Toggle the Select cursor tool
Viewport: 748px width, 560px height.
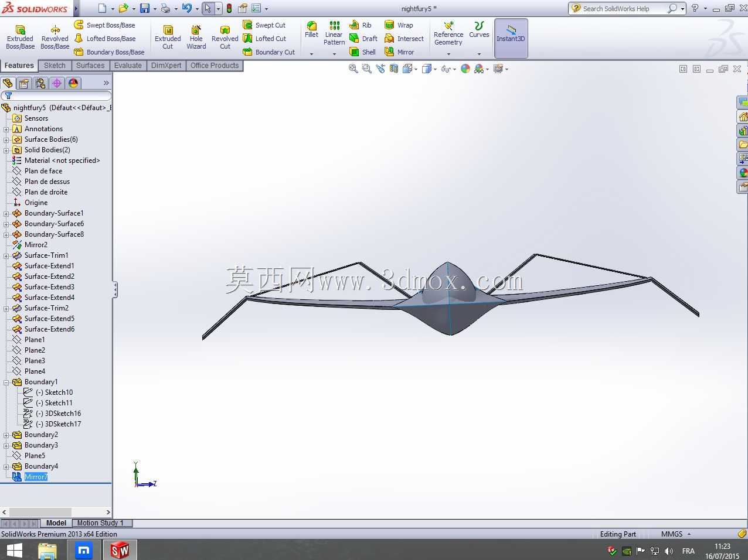(208, 8)
